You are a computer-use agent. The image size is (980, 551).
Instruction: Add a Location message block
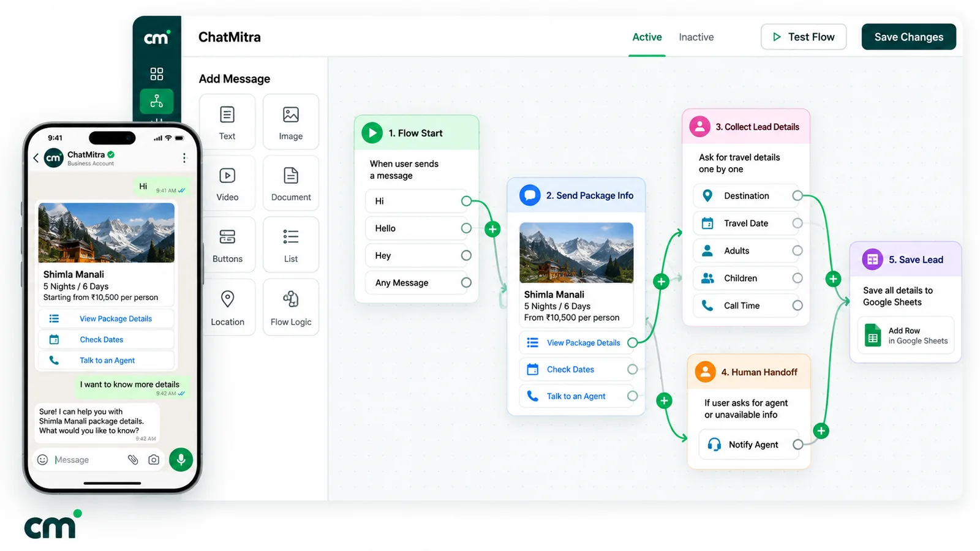[x=227, y=307]
